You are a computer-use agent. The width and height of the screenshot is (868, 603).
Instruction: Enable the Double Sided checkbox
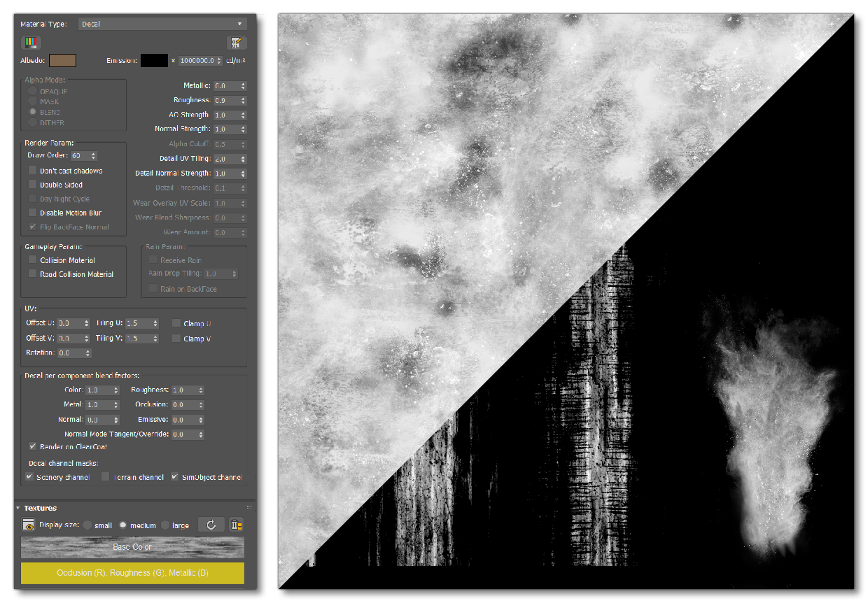(31, 184)
